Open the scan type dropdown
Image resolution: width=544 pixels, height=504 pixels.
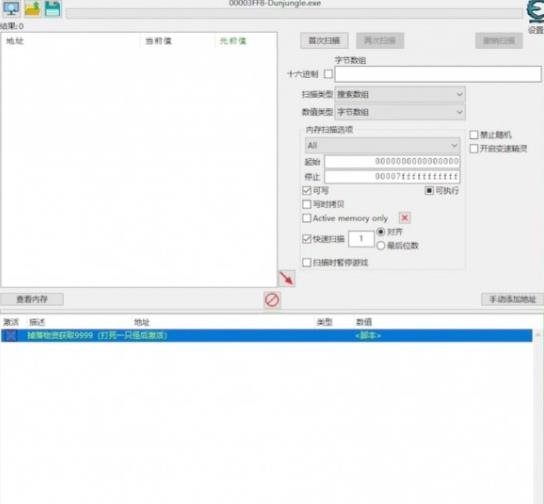point(400,94)
